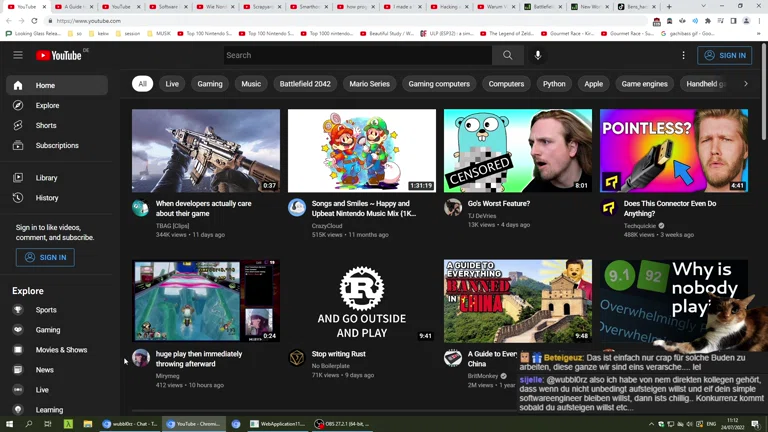Open News under Explore section

57,370
